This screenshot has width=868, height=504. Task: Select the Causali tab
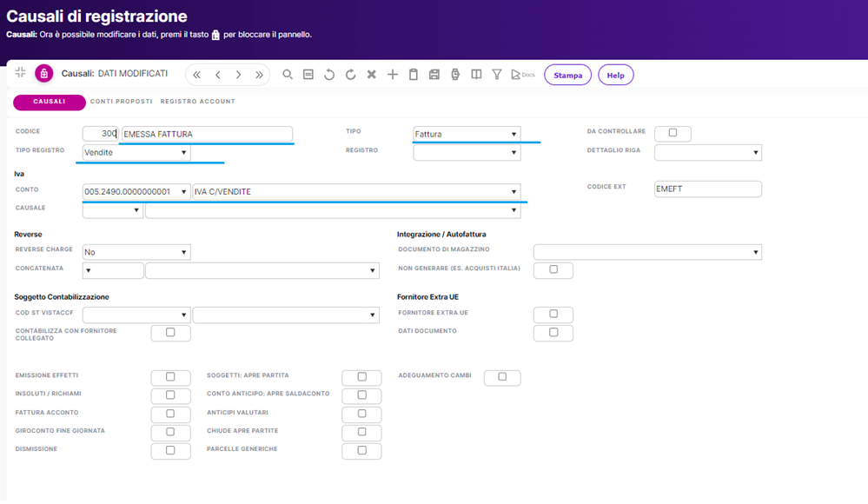pos(50,102)
